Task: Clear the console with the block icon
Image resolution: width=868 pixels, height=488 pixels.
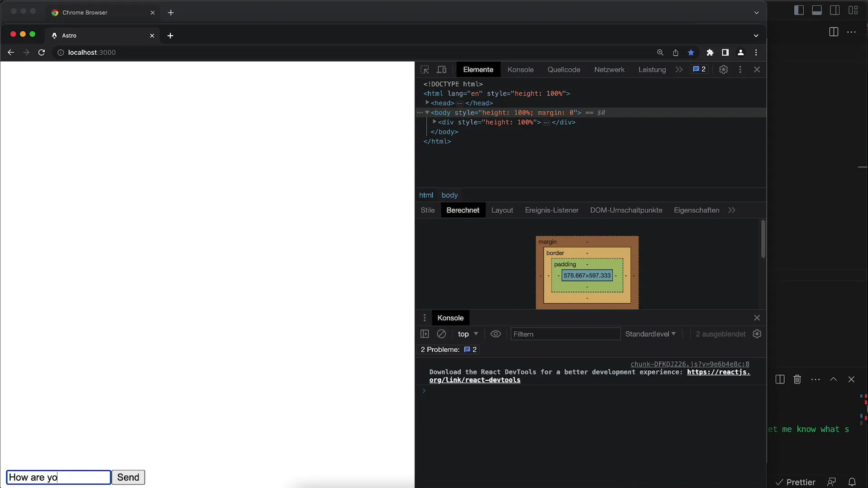Action: click(x=441, y=334)
